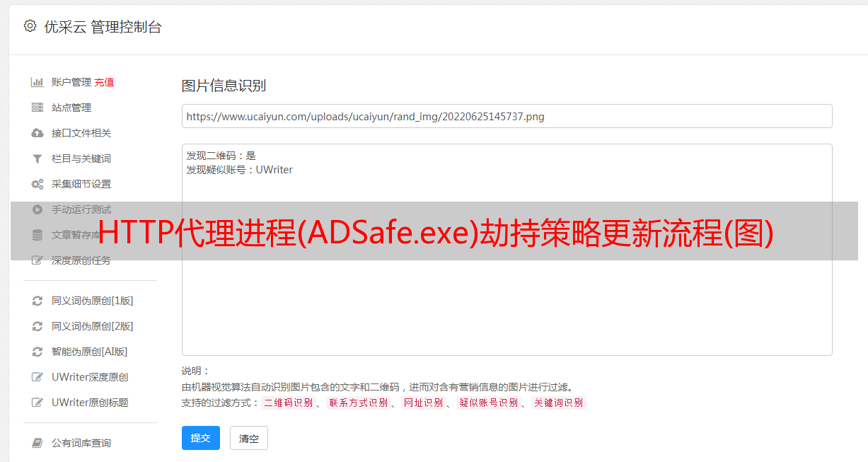
Task: Select 同义词伪原创[2版] in sidebar
Action: pyautogui.click(x=93, y=326)
